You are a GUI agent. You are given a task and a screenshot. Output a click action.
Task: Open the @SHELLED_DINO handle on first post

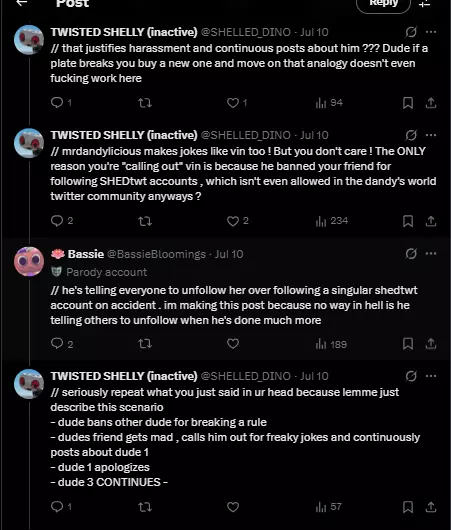tap(245, 32)
